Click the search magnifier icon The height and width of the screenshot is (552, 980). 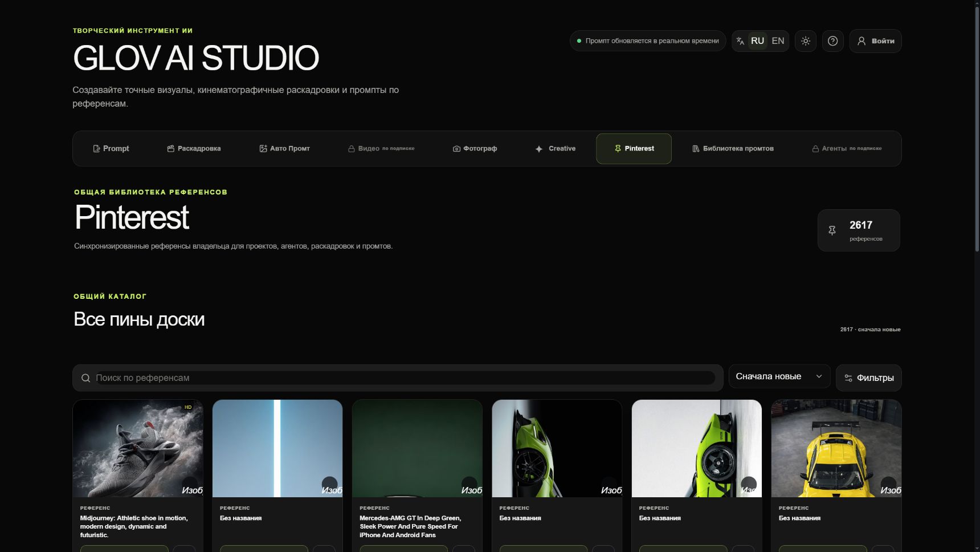85,378
